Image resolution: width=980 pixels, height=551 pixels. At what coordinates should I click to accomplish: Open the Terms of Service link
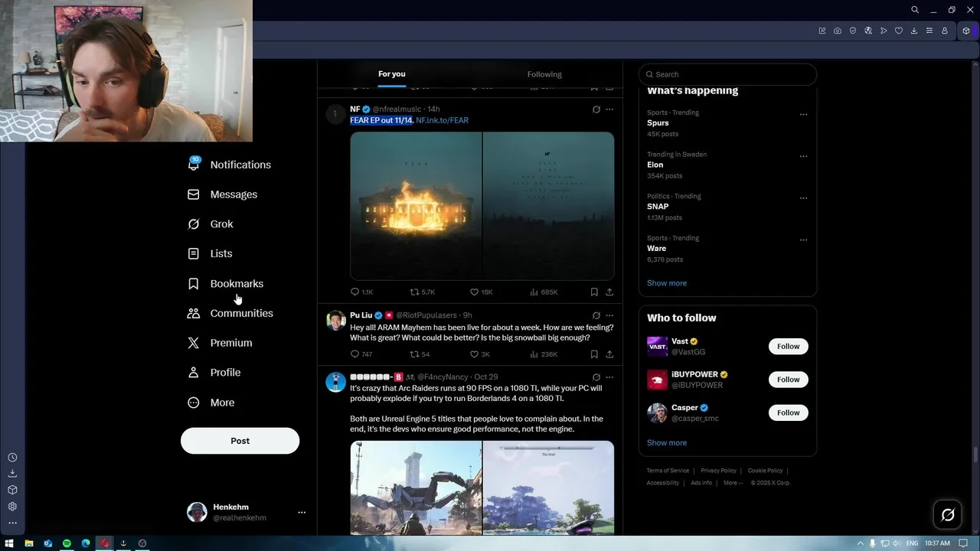tap(668, 471)
